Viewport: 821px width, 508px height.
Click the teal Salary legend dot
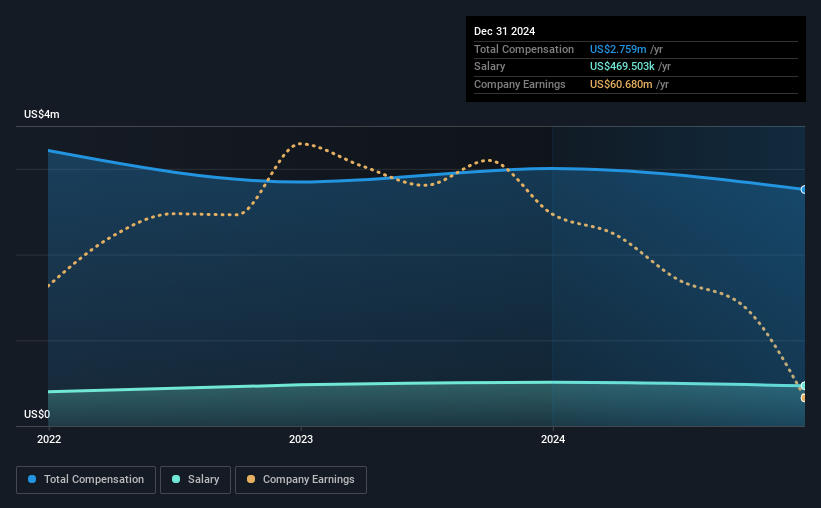[x=176, y=479]
